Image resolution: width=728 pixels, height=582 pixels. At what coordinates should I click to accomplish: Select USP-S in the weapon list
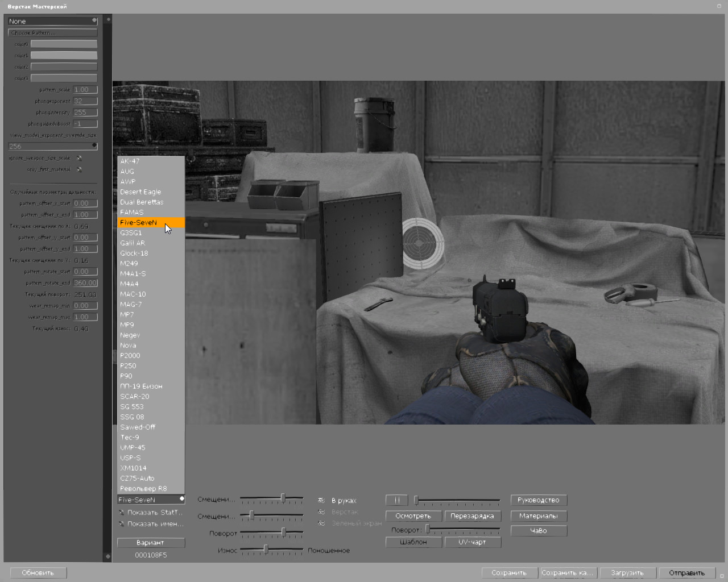151,458
